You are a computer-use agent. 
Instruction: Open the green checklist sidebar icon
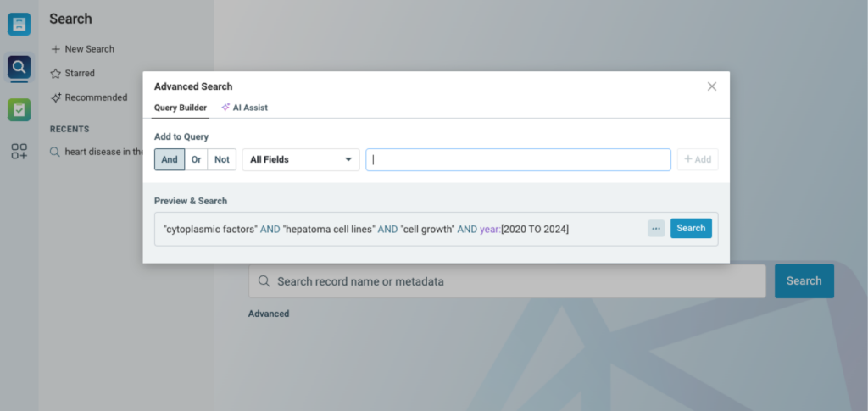click(19, 109)
